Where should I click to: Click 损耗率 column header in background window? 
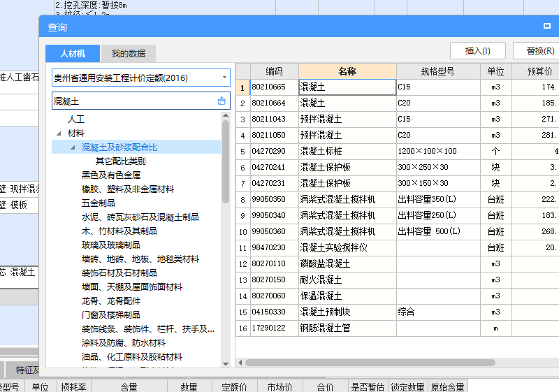tap(74, 386)
